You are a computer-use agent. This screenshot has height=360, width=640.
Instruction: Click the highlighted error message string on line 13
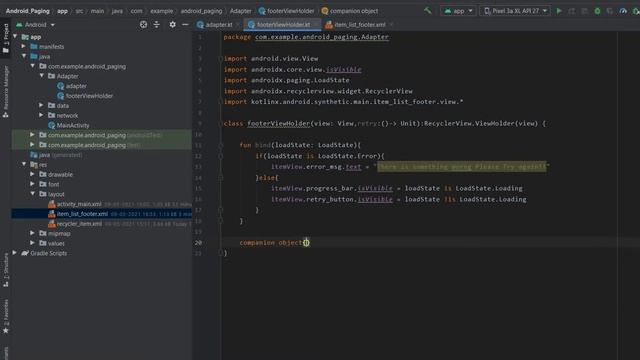(461, 167)
